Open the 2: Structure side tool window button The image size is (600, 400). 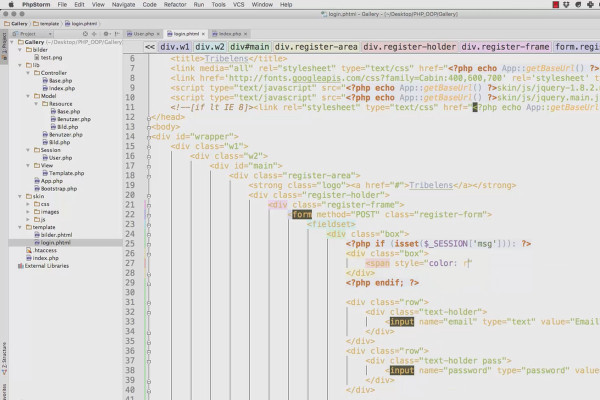(x=4, y=358)
